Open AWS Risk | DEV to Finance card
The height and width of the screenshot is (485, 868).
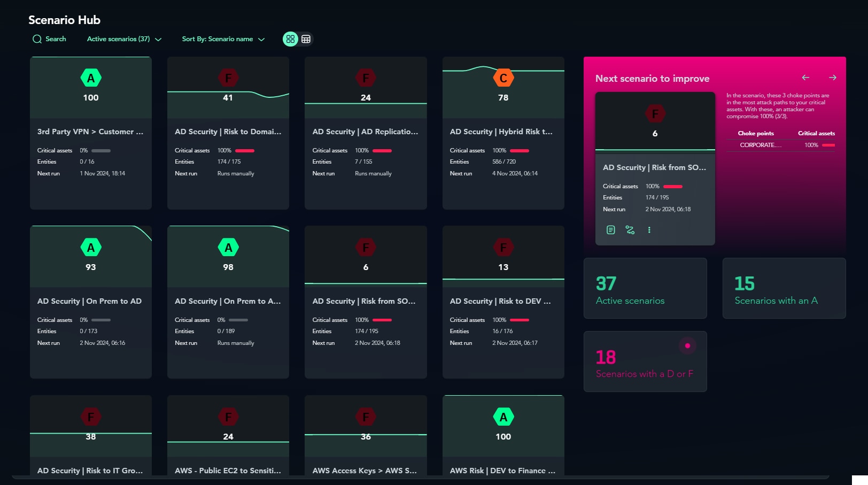pyautogui.click(x=502, y=471)
